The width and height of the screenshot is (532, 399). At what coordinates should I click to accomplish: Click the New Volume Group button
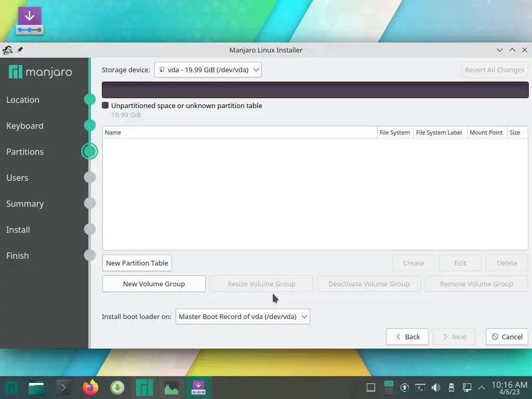(x=154, y=284)
